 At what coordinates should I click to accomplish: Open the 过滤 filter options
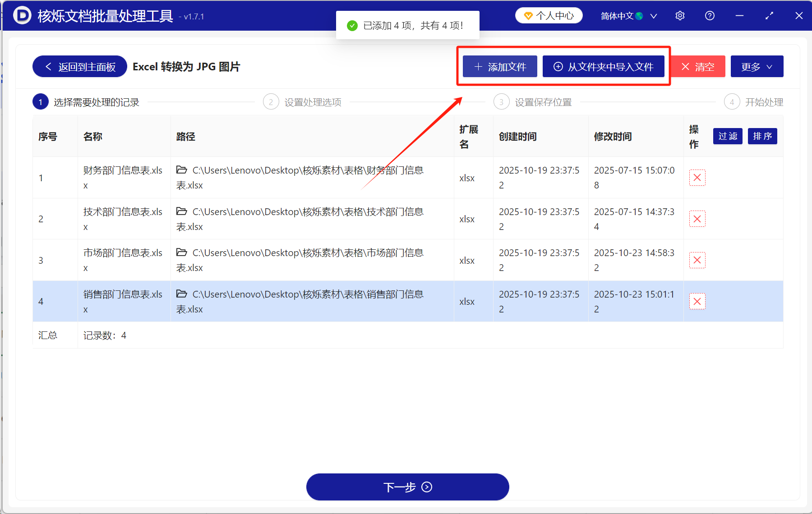[x=727, y=136]
